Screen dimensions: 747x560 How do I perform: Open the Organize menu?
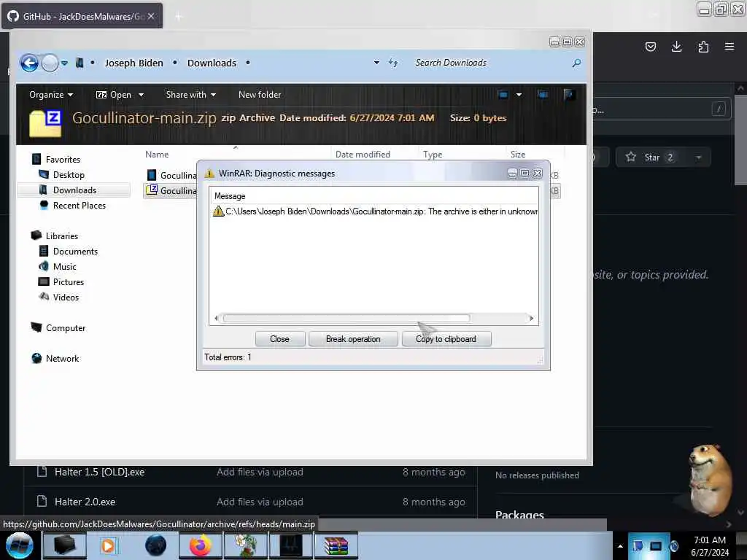tap(50, 95)
